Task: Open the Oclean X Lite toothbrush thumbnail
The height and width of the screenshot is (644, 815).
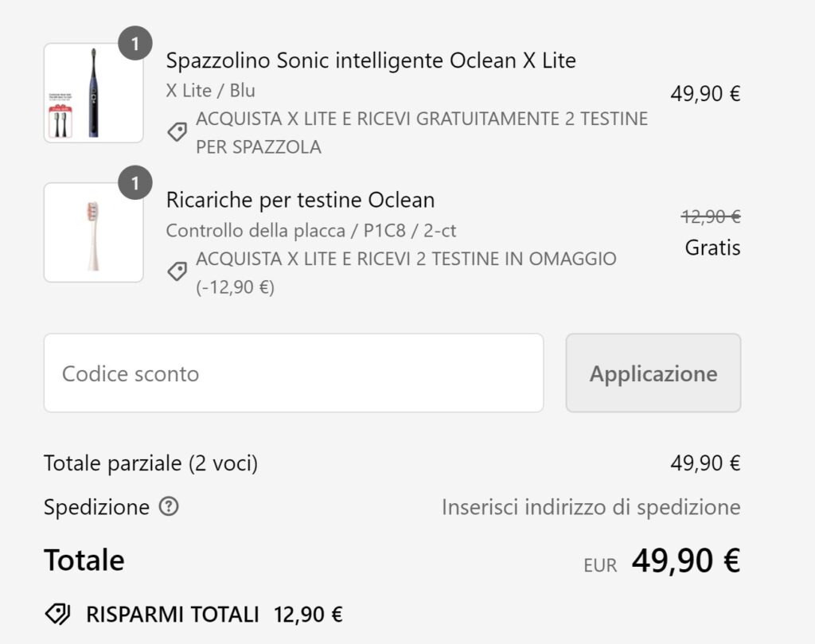Action: [x=93, y=93]
